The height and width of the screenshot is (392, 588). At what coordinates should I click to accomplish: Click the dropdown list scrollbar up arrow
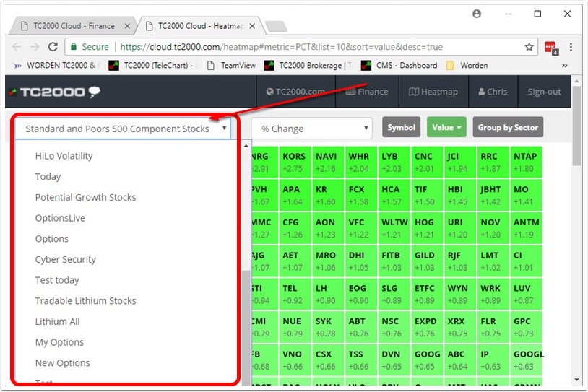[x=246, y=146]
